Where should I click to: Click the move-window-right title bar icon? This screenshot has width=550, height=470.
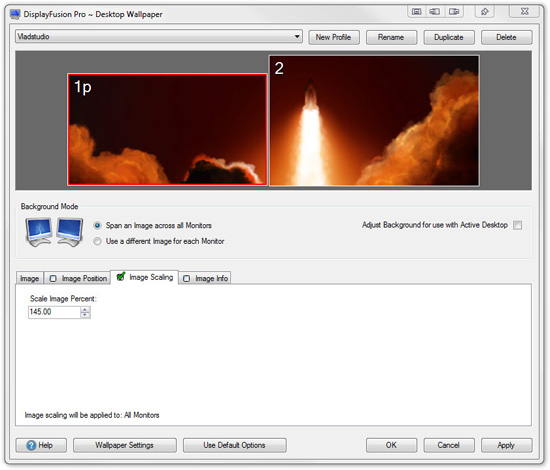click(x=454, y=12)
